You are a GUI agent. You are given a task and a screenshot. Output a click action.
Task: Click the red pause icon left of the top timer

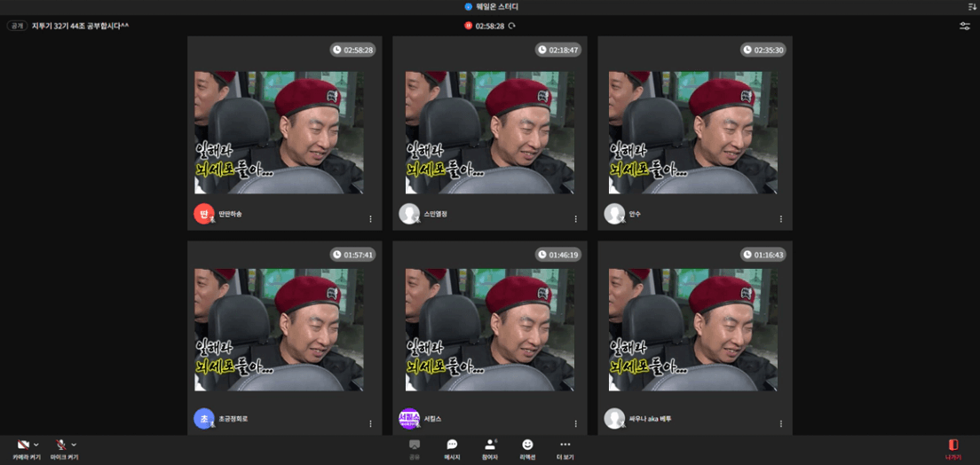(468, 26)
